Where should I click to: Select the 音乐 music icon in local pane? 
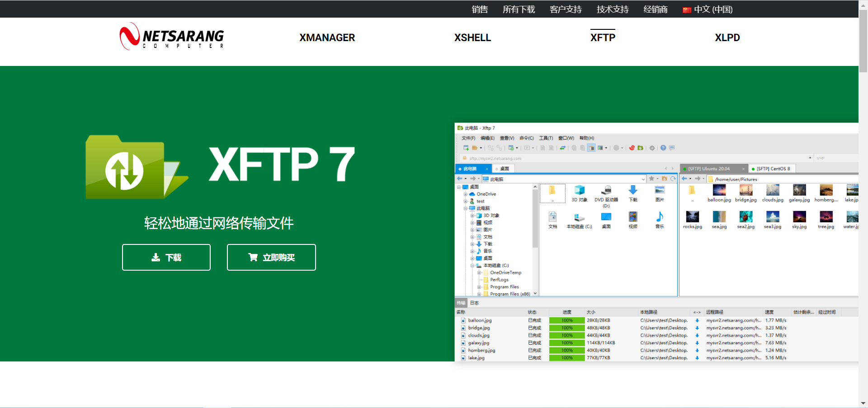click(660, 220)
